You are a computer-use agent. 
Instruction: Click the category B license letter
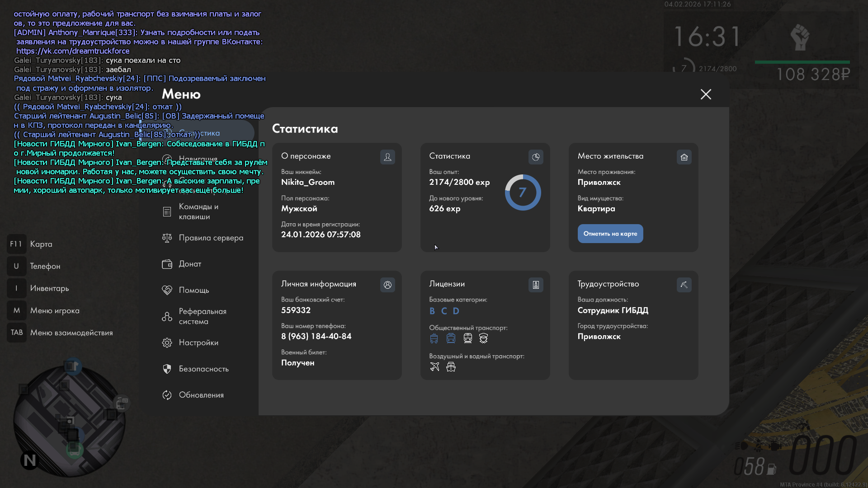pos(432,311)
